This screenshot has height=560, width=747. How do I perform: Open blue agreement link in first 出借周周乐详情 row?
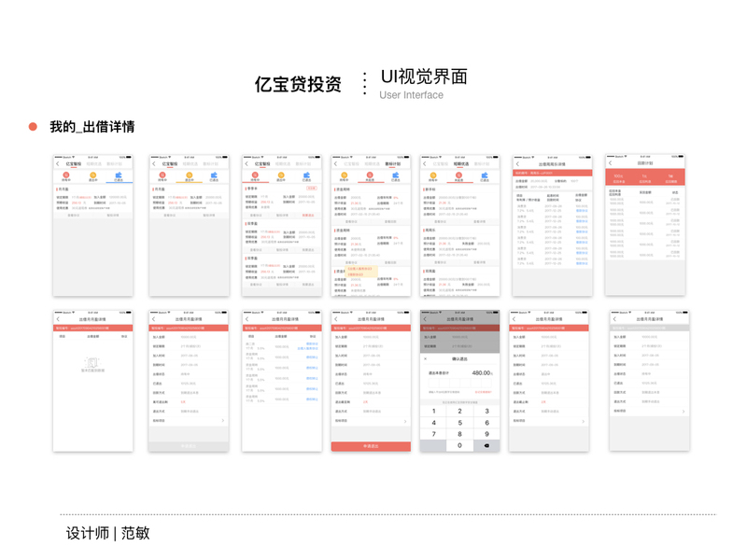click(582, 211)
